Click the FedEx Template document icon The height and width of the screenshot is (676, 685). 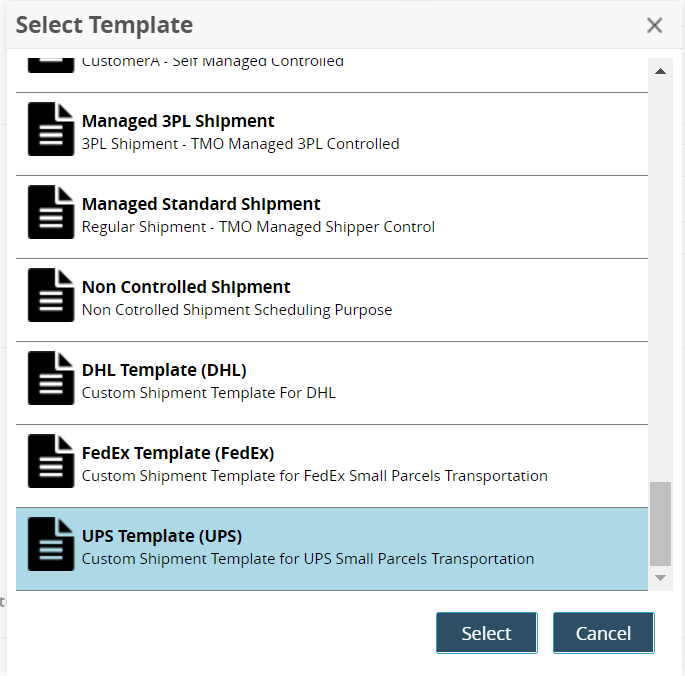click(x=51, y=461)
